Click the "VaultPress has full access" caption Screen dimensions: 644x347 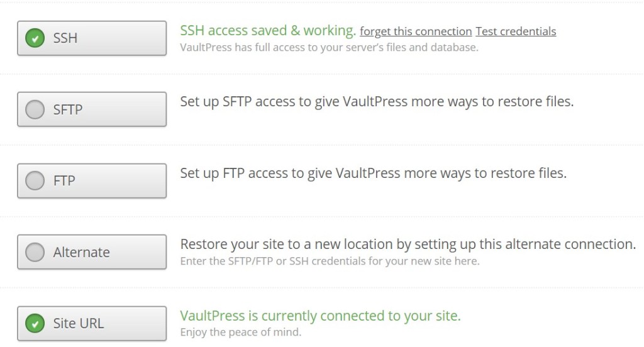click(329, 47)
